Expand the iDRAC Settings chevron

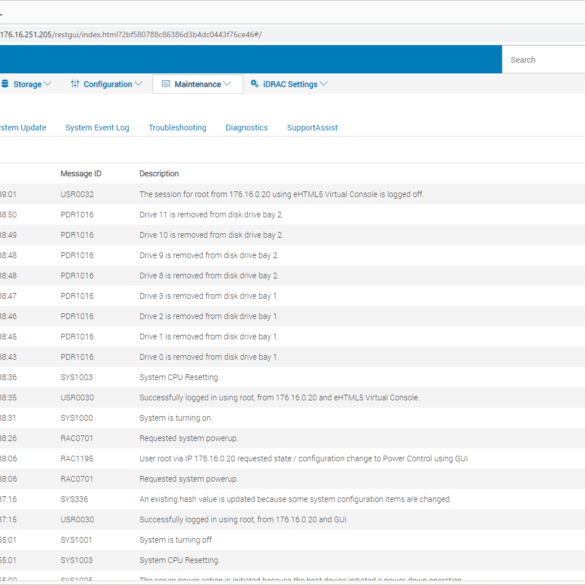pos(323,84)
